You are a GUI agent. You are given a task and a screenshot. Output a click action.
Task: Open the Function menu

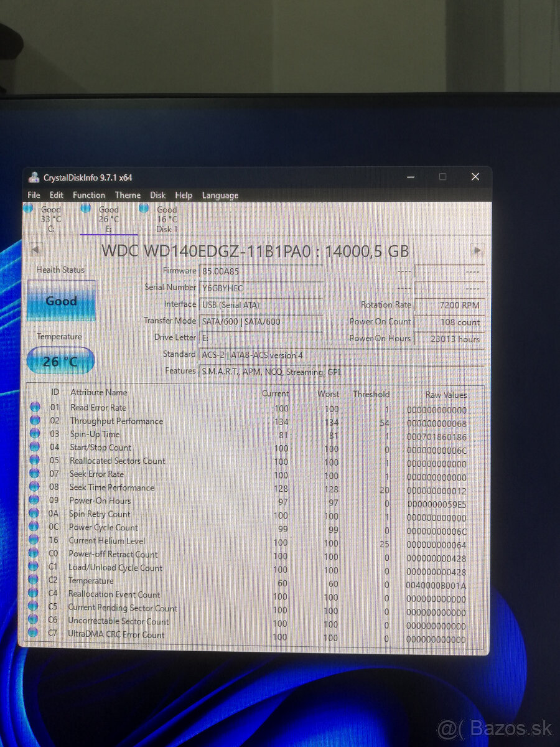point(89,195)
